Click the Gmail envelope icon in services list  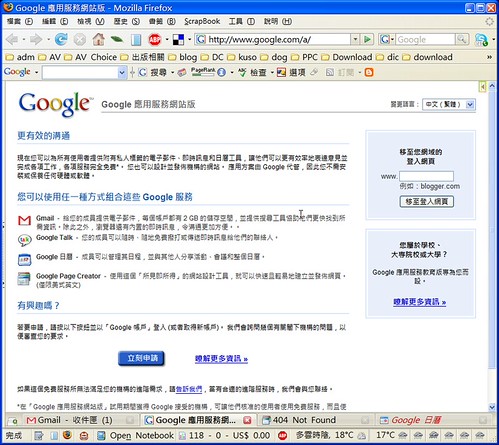(x=24, y=220)
